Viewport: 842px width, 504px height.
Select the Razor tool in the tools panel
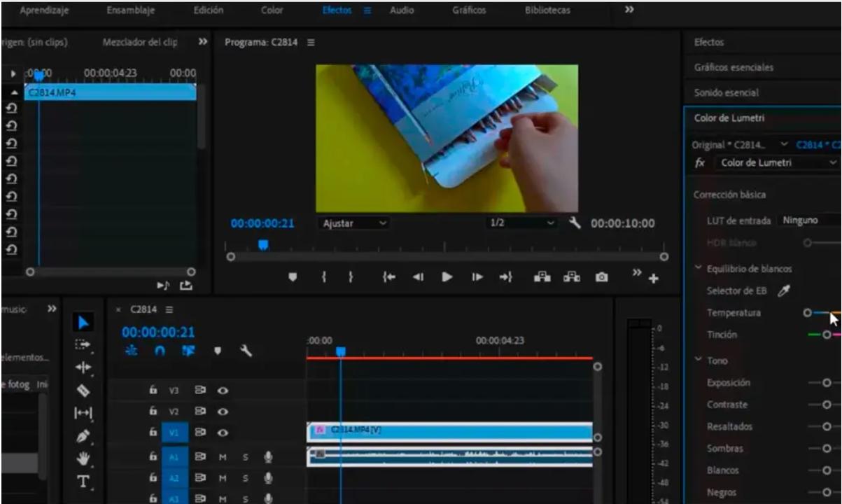point(83,390)
